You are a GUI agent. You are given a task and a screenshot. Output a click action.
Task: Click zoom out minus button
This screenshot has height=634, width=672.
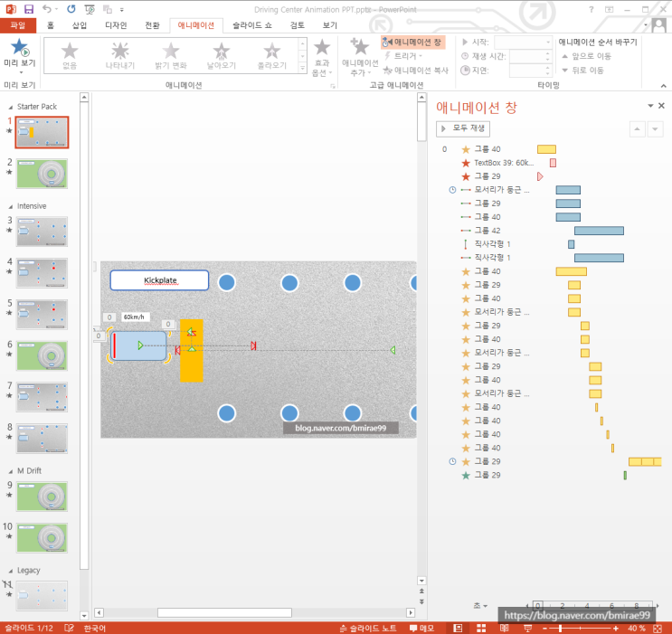point(545,628)
